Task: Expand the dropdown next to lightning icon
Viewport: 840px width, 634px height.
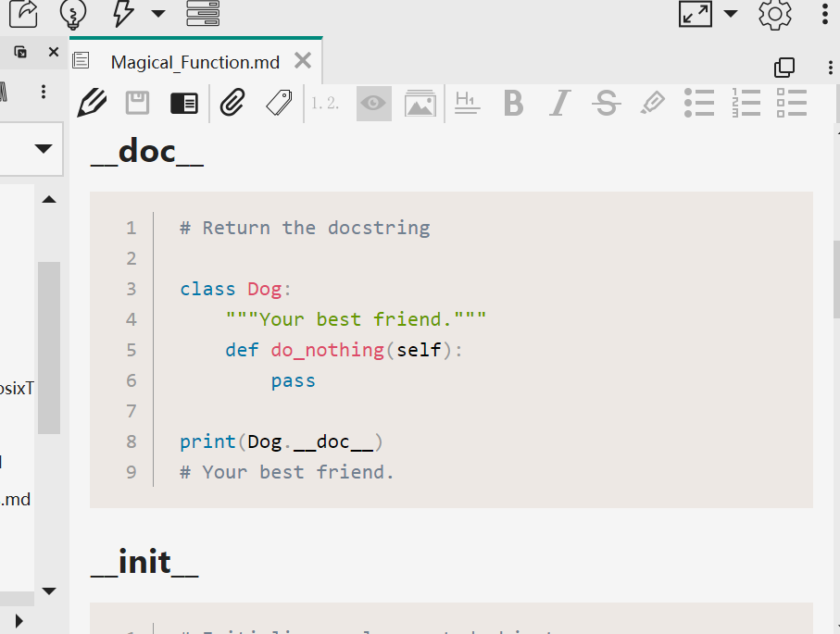Action: pos(158,13)
